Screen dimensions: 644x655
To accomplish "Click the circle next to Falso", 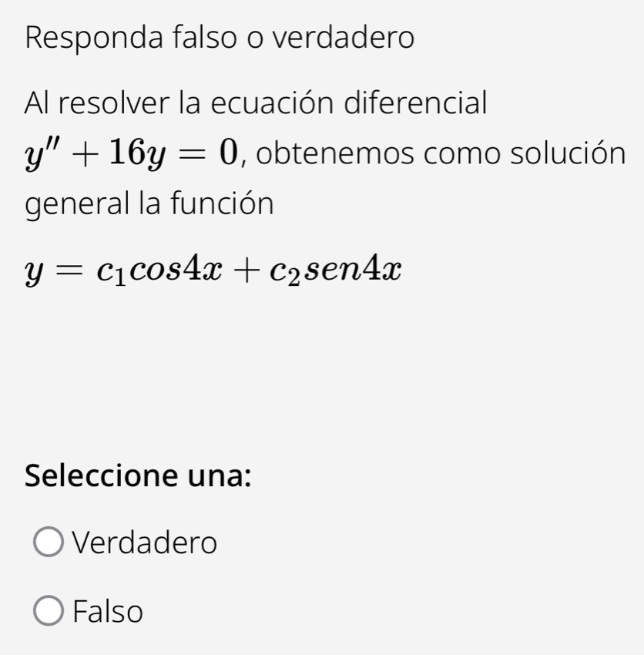I will (x=48, y=611).
